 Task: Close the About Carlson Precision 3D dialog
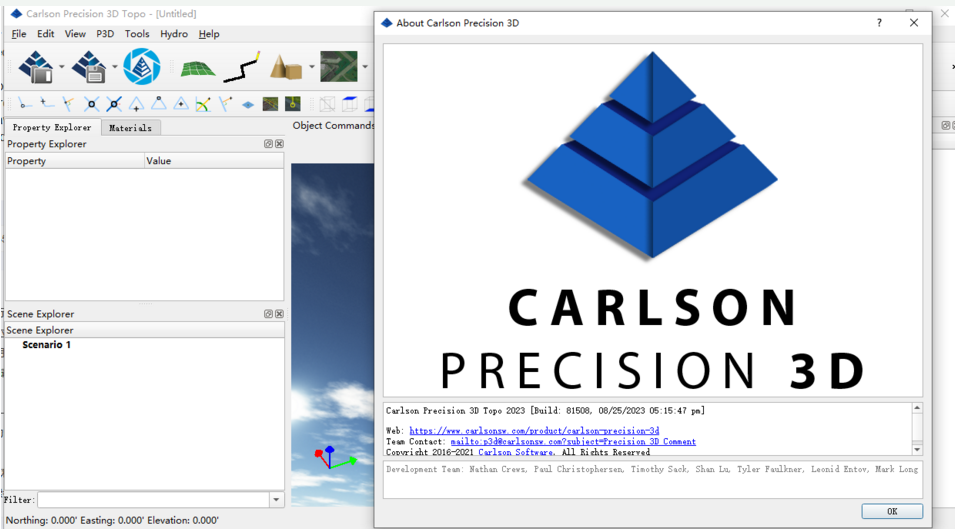point(914,23)
